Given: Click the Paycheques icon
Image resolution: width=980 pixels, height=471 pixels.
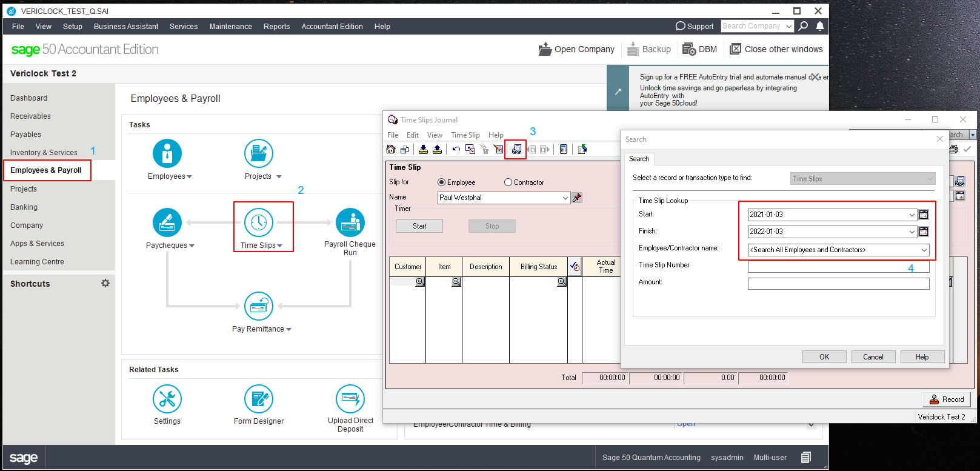Looking at the screenshot, I should point(167,222).
